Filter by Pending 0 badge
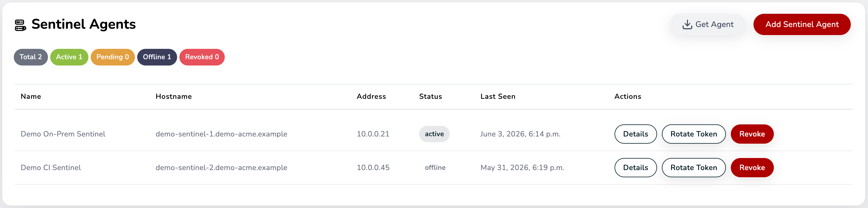Viewport: 868px width, 208px height. point(113,57)
